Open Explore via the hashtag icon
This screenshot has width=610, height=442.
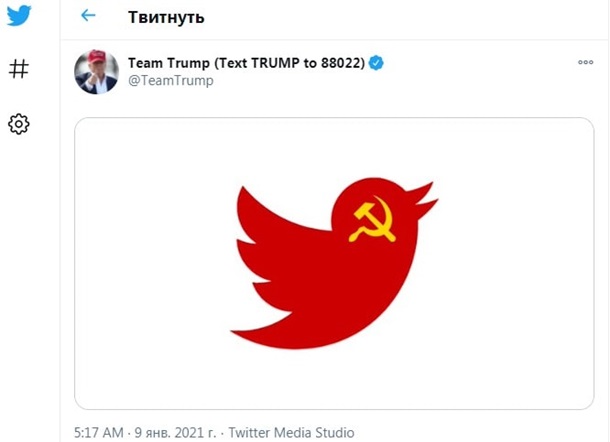(x=19, y=69)
